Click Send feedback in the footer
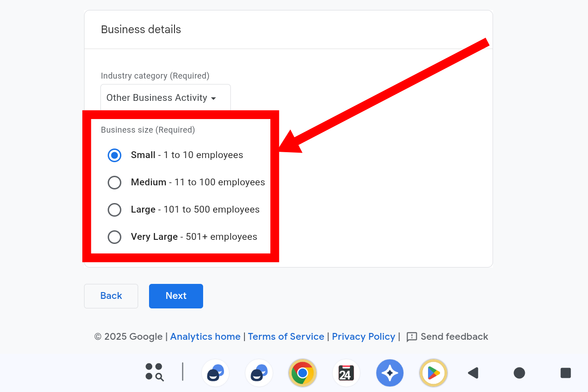This screenshot has width=588, height=392. 447,337
